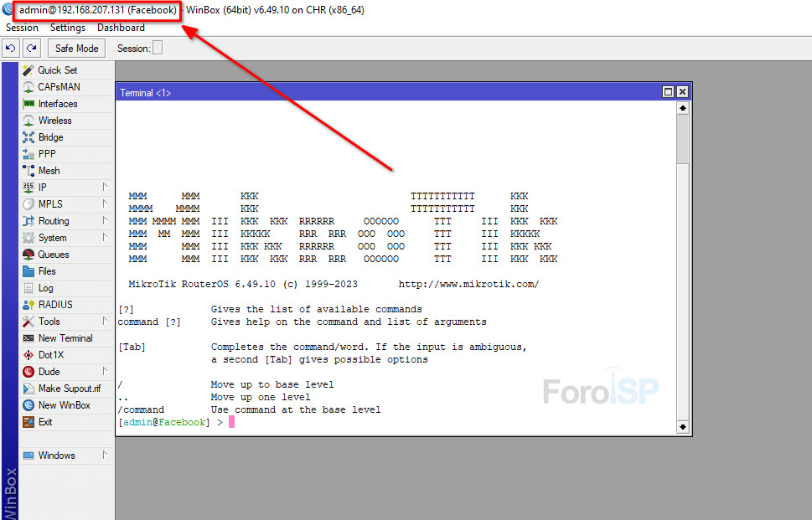Redo the change with Redo arrow
812x520 pixels.
tap(32, 48)
